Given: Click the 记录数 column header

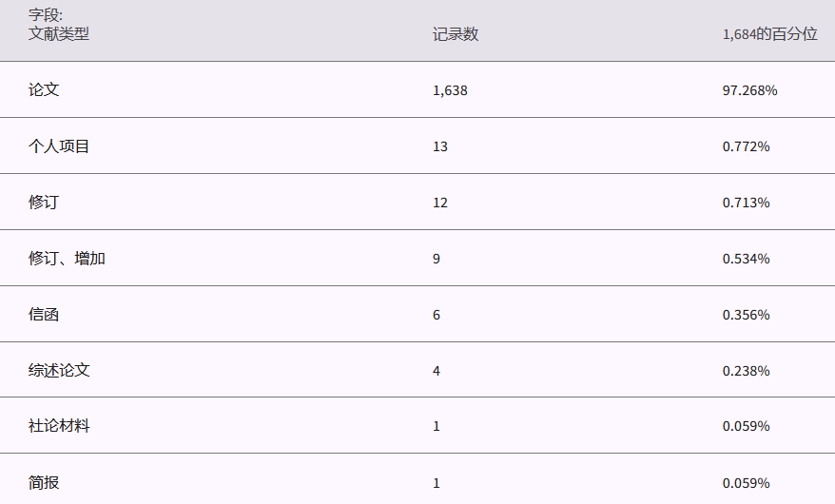Looking at the screenshot, I should [456, 34].
